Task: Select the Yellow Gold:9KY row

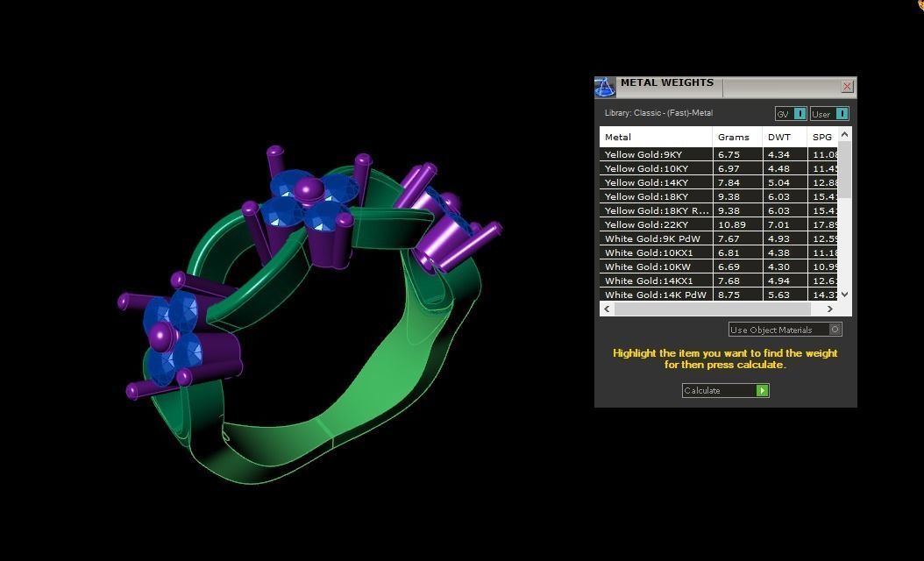Action: click(x=719, y=154)
